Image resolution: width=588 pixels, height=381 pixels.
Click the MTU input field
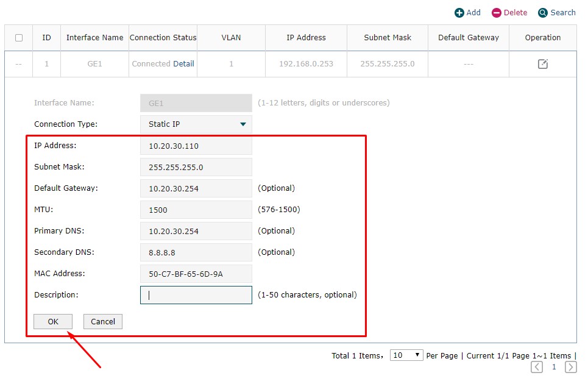click(196, 210)
